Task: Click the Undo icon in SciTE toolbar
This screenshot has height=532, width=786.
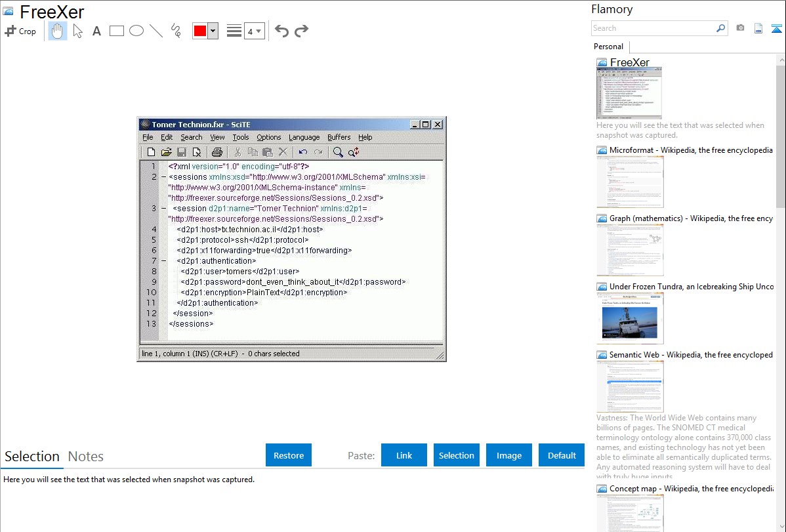Action: (302, 152)
